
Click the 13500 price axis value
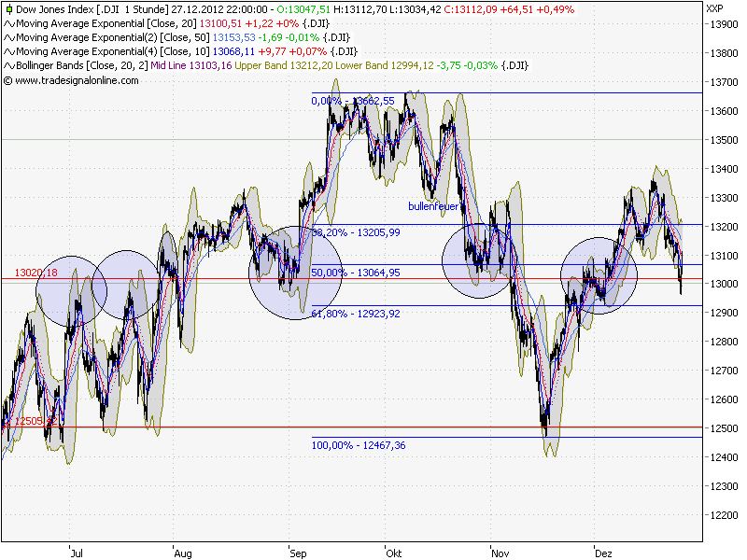(x=725, y=140)
